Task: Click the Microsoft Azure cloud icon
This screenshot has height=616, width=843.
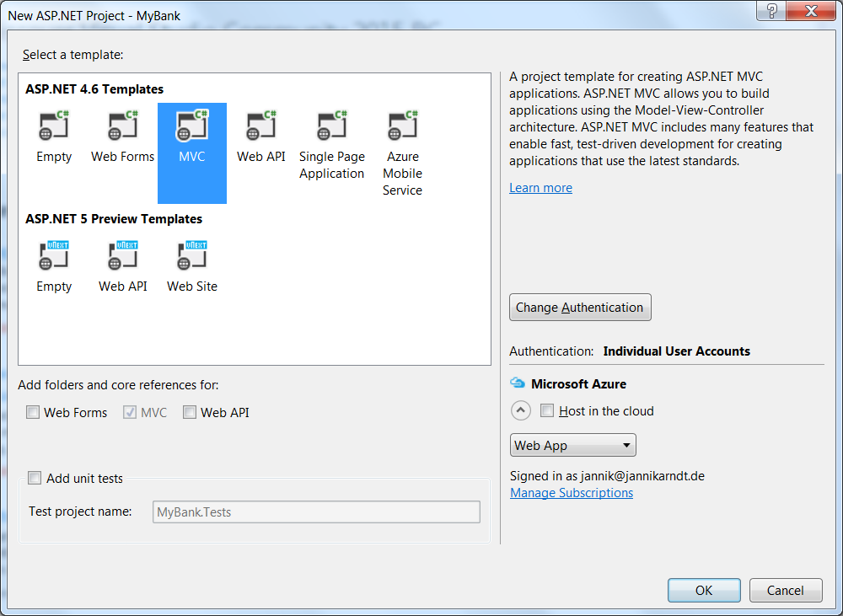Action: pos(518,383)
